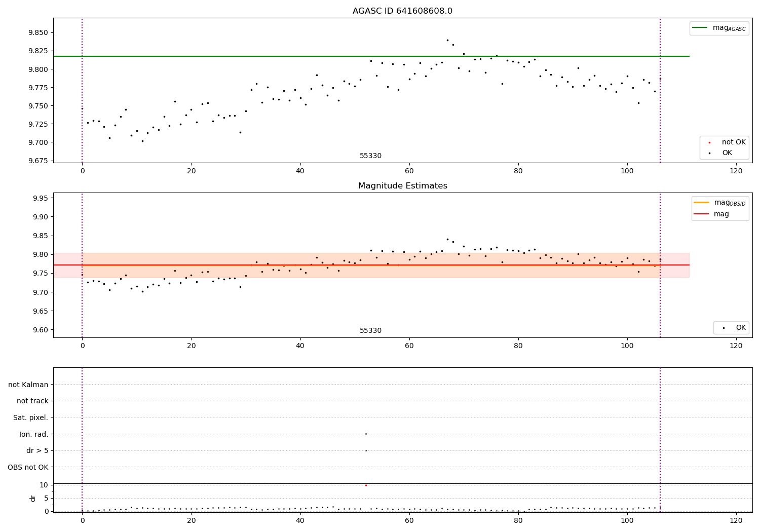Screen dimensions: 760x532
Task: Click the green mag AGASC legend line
Action: click(x=700, y=28)
